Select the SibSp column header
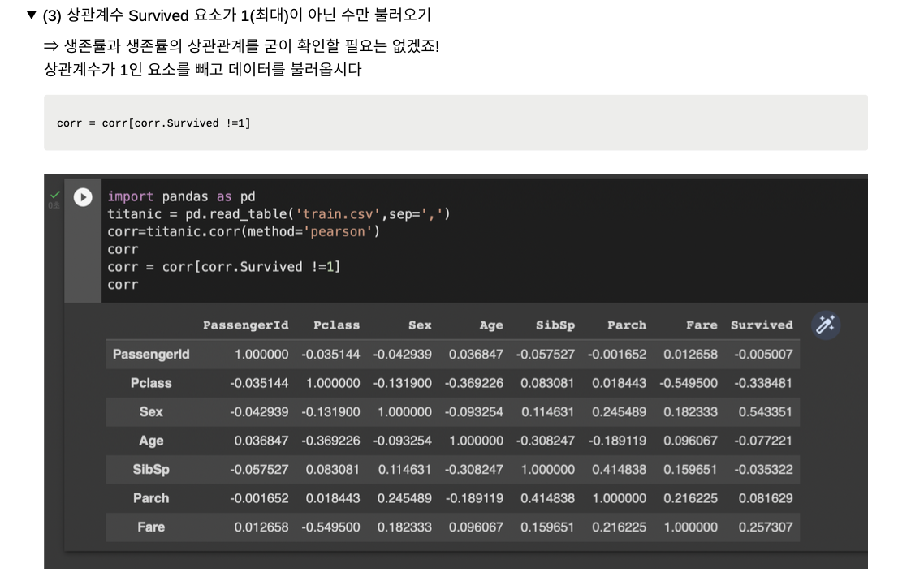Viewport: 924px width, 581px height. click(x=555, y=325)
